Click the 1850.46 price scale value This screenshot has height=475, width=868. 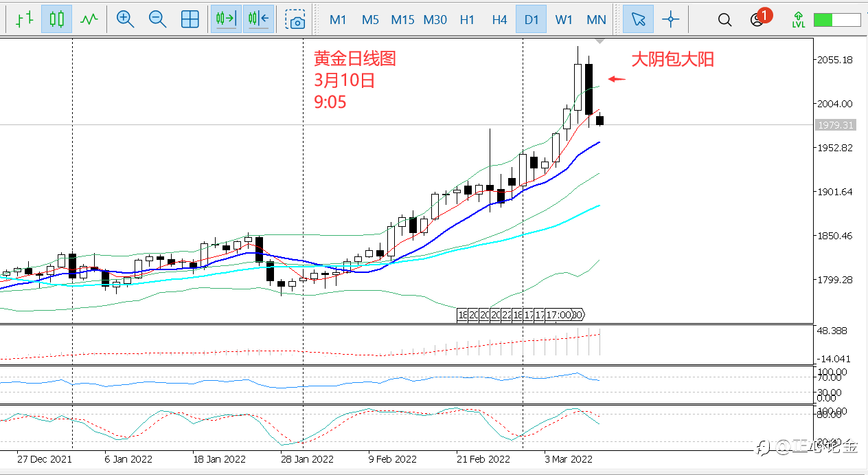pyautogui.click(x=835, y=236)
